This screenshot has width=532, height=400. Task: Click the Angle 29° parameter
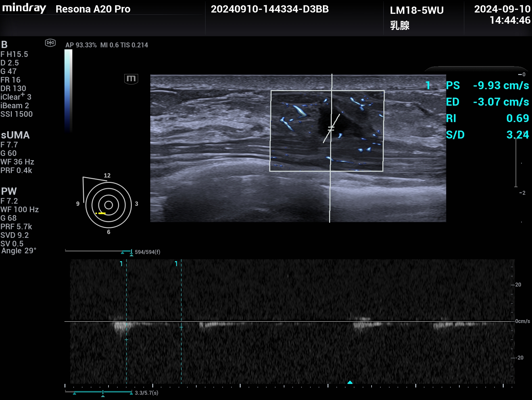(19, 251)
